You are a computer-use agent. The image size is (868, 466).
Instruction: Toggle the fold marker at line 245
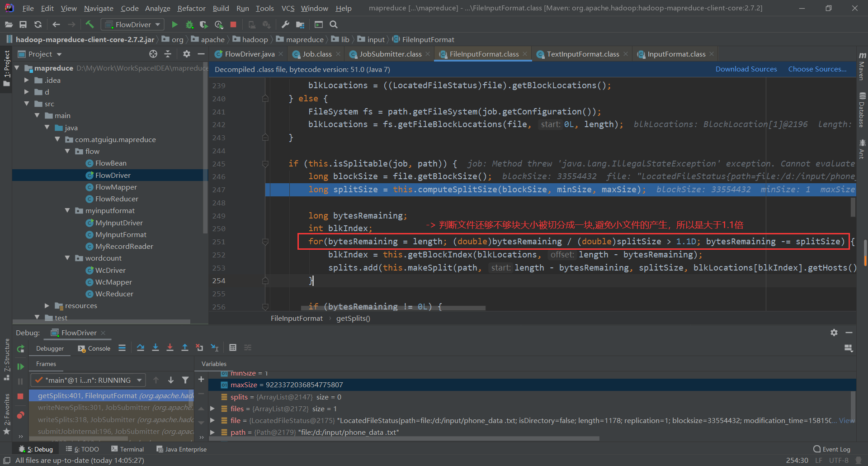(x=265, y=164)
